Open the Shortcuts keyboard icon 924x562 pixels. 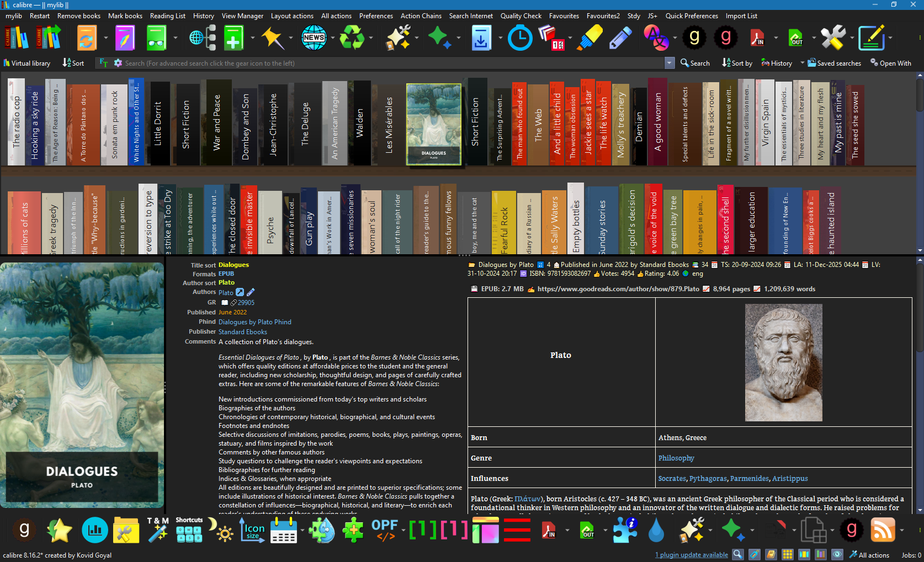click(189, 530)
